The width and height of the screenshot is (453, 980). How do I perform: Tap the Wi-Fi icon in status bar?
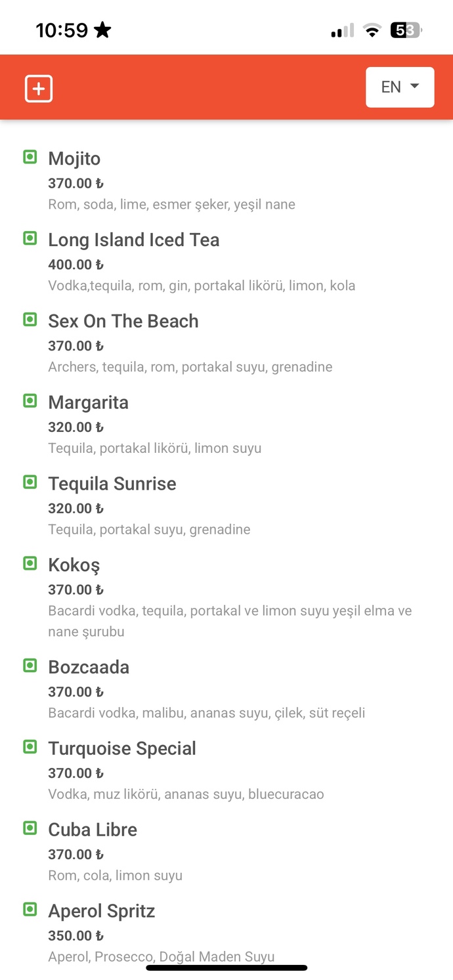coord(372,30)
